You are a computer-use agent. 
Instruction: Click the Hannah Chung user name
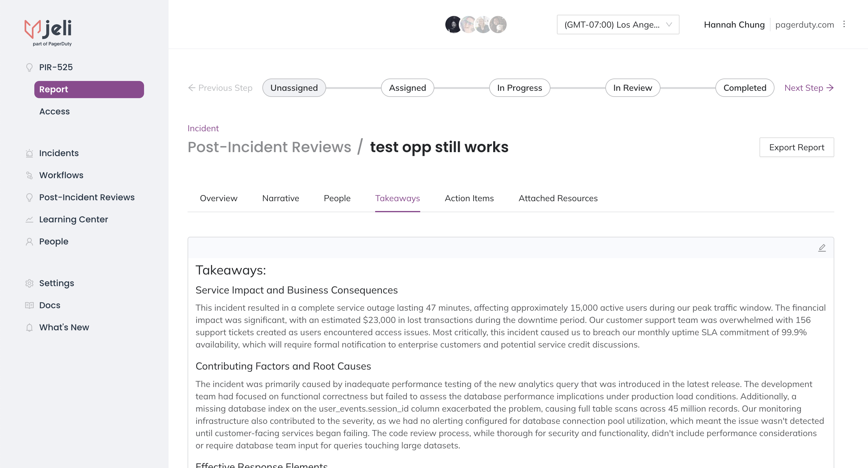pyautogui.click(x=734, y=25)
